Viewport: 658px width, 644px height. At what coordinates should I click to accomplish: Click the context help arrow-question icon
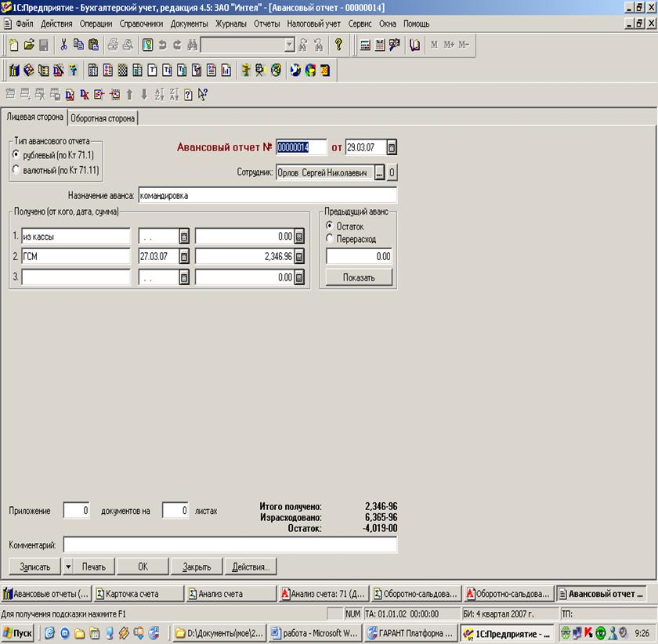pos(202,95)
